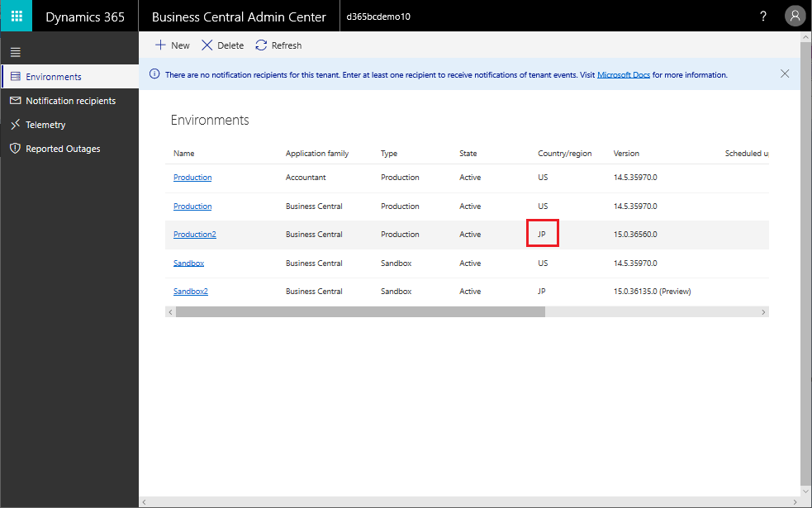Go to the Telemetry page

coord(70,124)
